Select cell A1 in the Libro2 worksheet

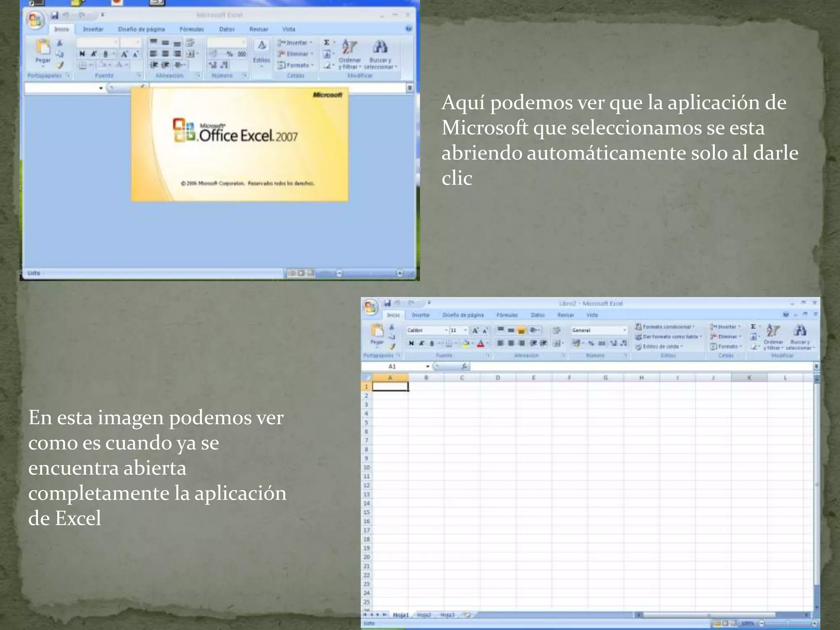tap(390, 386)
